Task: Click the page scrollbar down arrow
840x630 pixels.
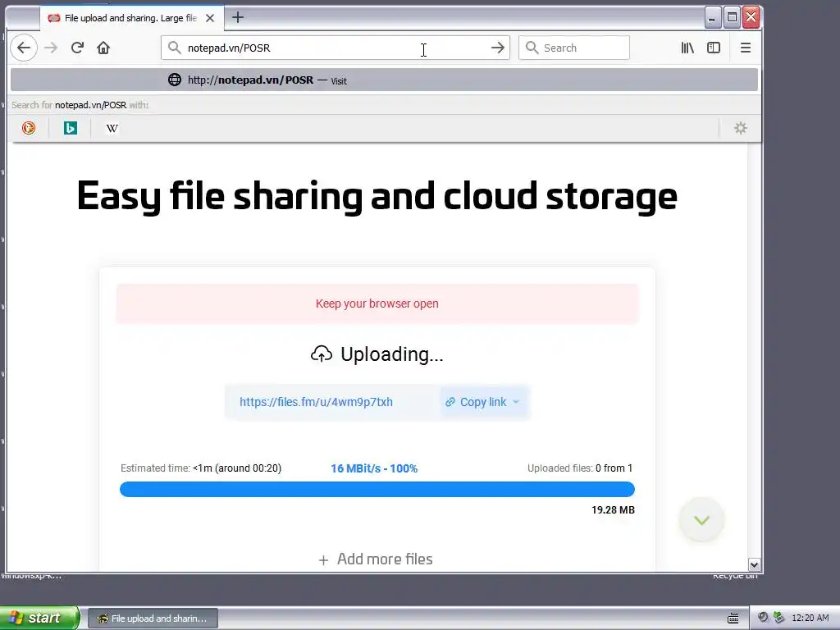Action: [x=754, y=564]
